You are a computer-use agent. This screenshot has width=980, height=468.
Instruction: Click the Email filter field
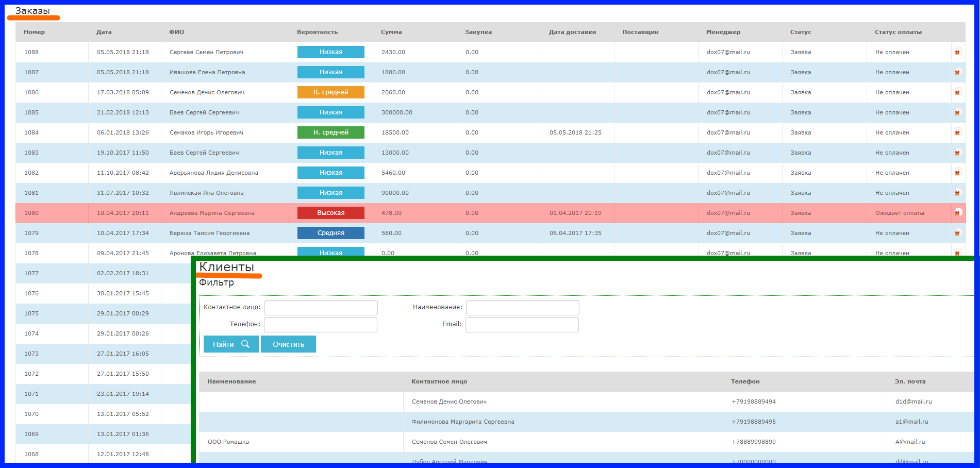pos(522,325)
